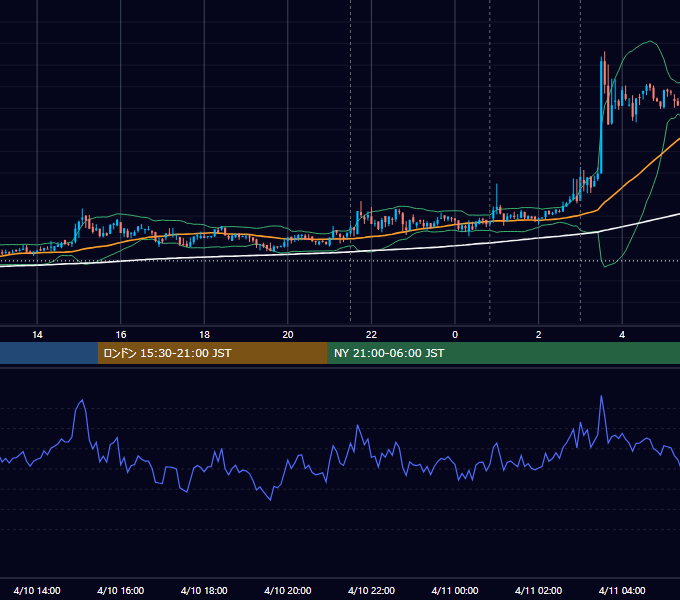The height and width of the screenshot is (600, 680).
Task: Click the 16 hour axis label
Action: (121, 335)
